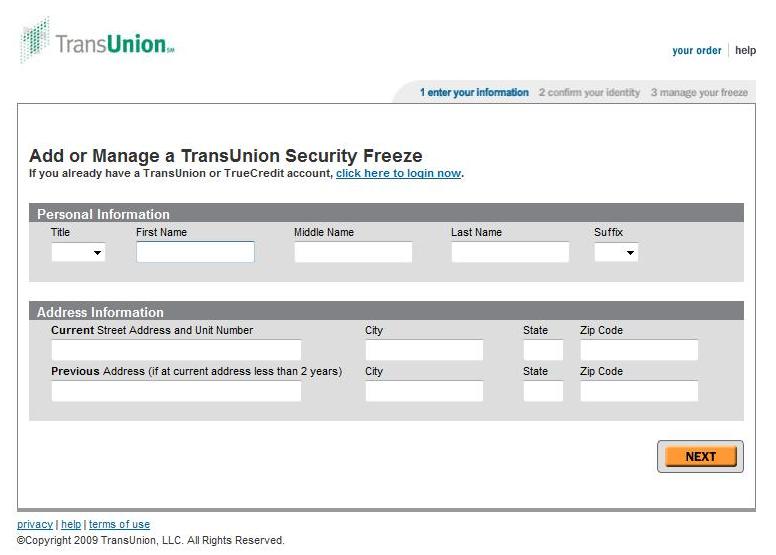Click the Personal Information section header
The width and height of the screenshot is (776, 555).
coord(386,213)
